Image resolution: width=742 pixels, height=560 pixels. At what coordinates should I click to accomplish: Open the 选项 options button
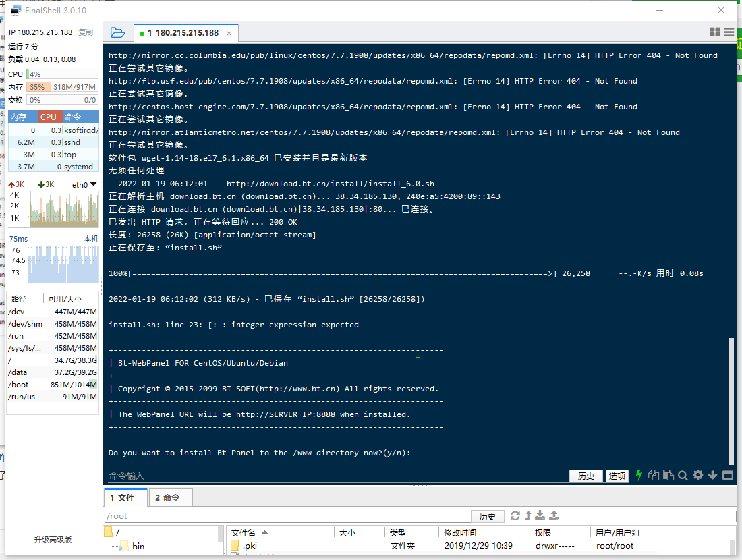click(x=617, y=476)
